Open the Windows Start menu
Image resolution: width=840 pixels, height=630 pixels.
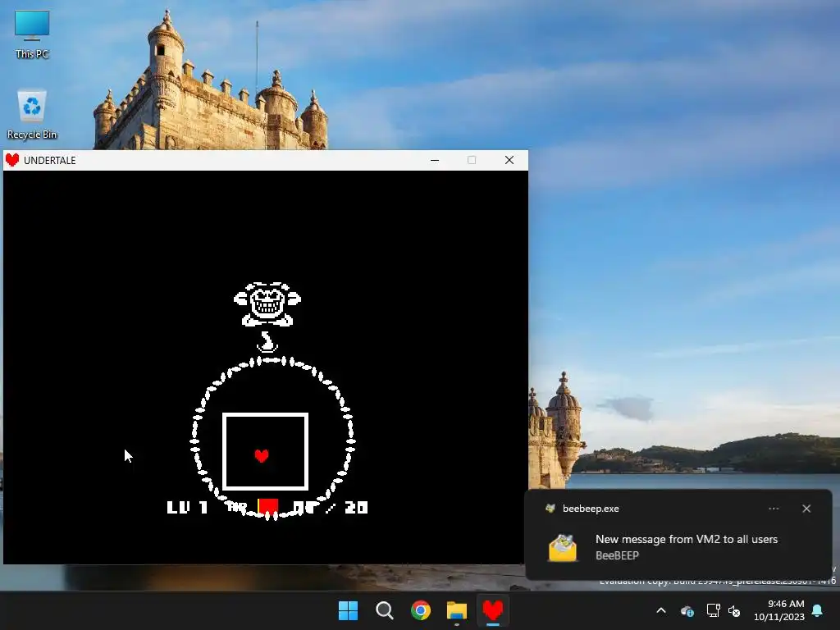coord(348,610)
